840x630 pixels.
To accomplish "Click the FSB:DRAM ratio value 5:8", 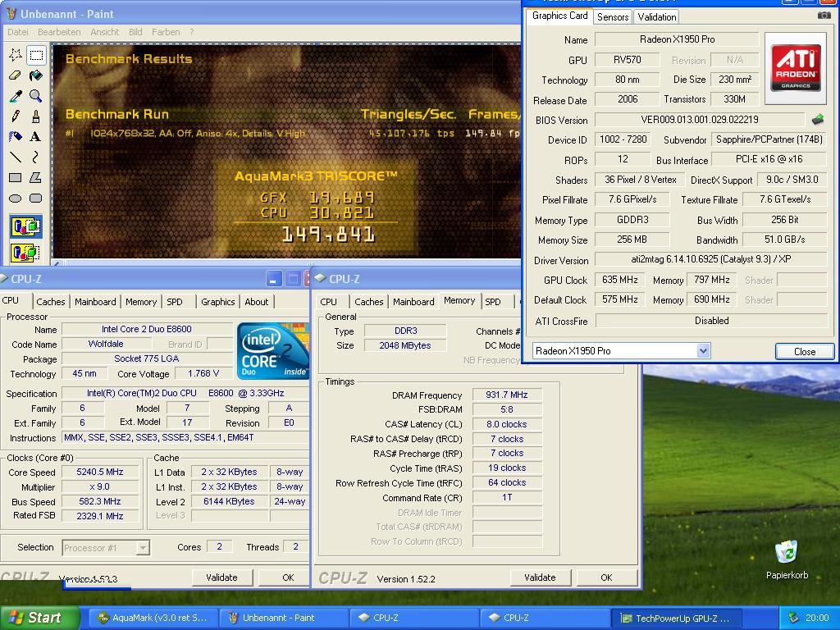I will click(x=507, y=409).
